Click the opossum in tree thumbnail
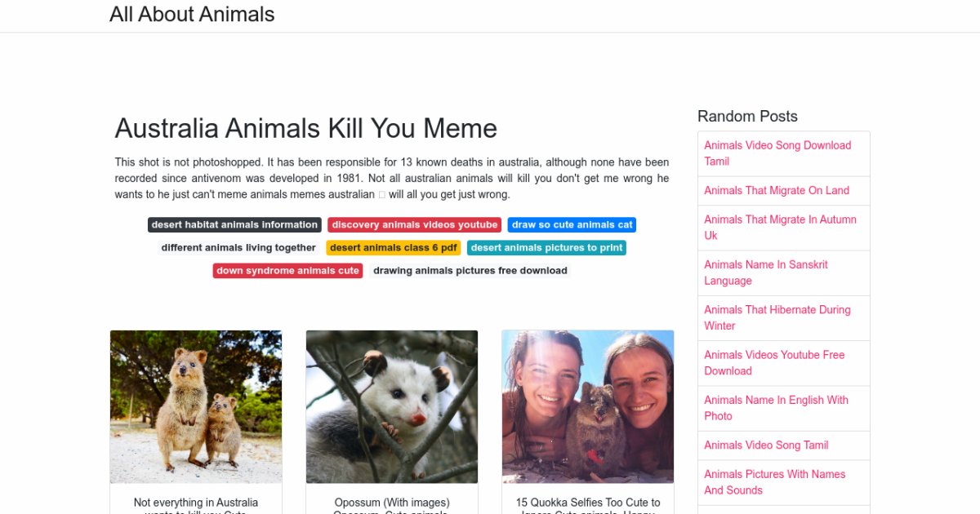This screenshot has height=514, width=980. coord(392,406)
